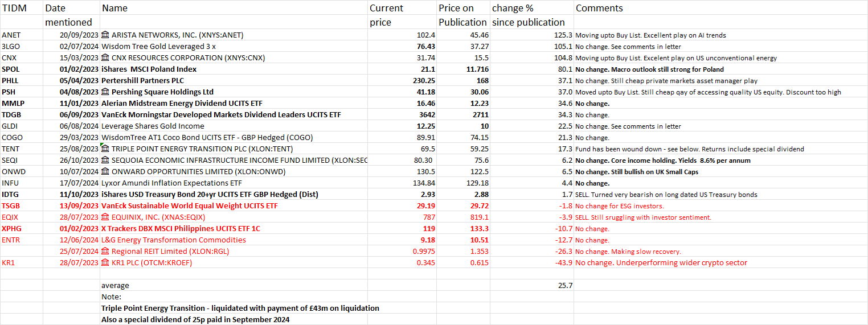Select the date cell 02/07/2024
This screenshot has height=325, width=868.
click(72, 47)
